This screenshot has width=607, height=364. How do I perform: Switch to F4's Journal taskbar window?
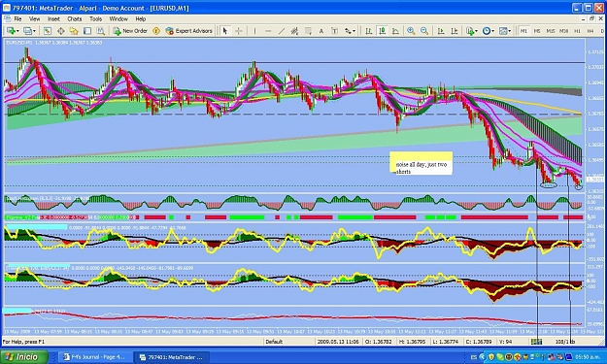point(94,357)
